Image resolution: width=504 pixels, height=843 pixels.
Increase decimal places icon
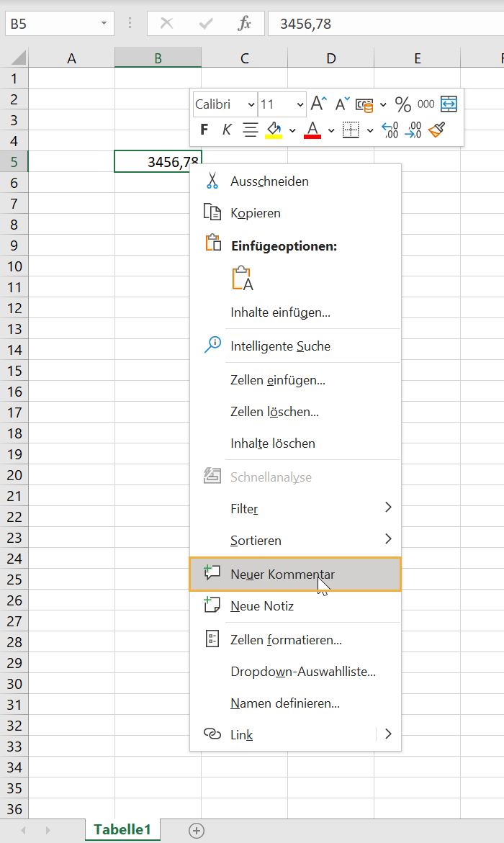[390, 130]
